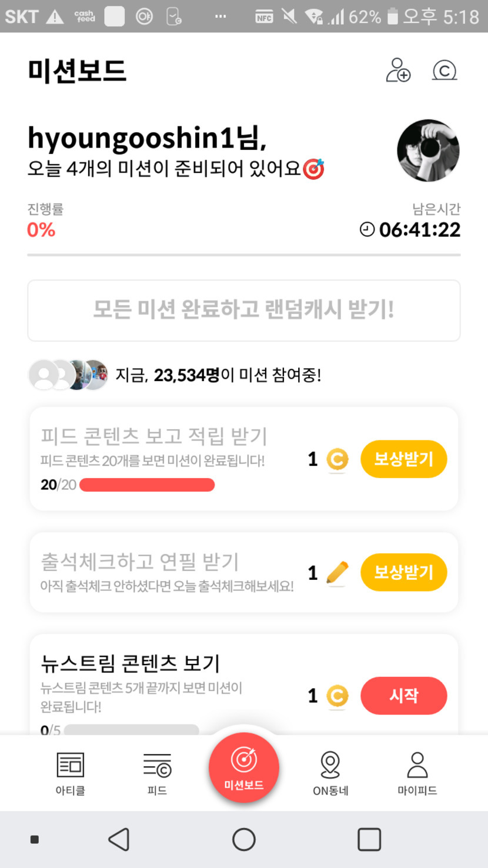The width and height of the screenshot is (488, 868).
Task: Tap the 20/20 red progress bar
Action: (x=147, y=485)
